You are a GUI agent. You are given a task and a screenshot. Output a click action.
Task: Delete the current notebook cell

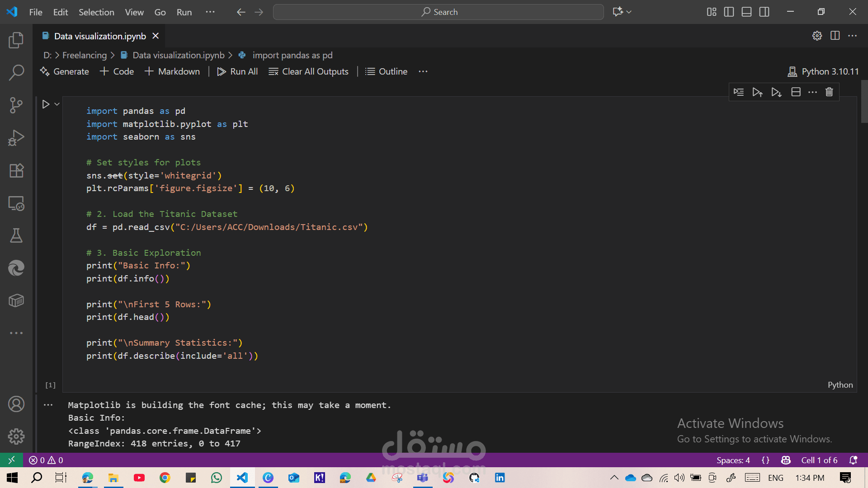pos(829,92)
